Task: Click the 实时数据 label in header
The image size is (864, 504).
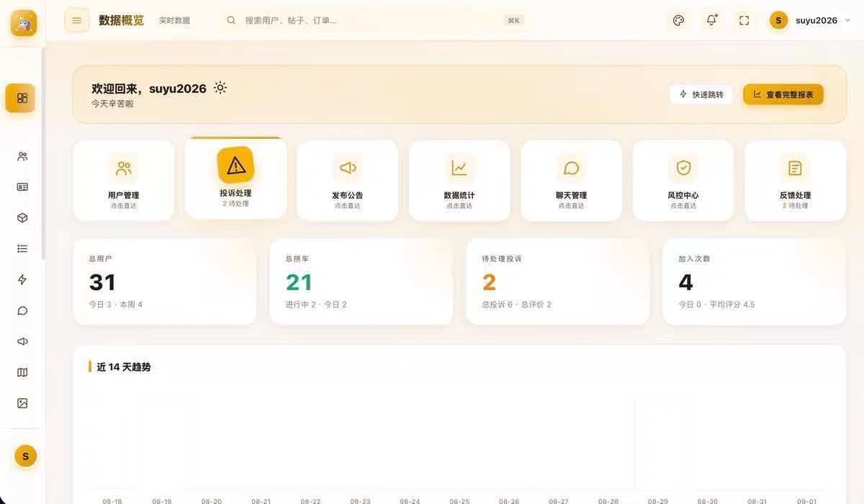Action: pos(175,21)
